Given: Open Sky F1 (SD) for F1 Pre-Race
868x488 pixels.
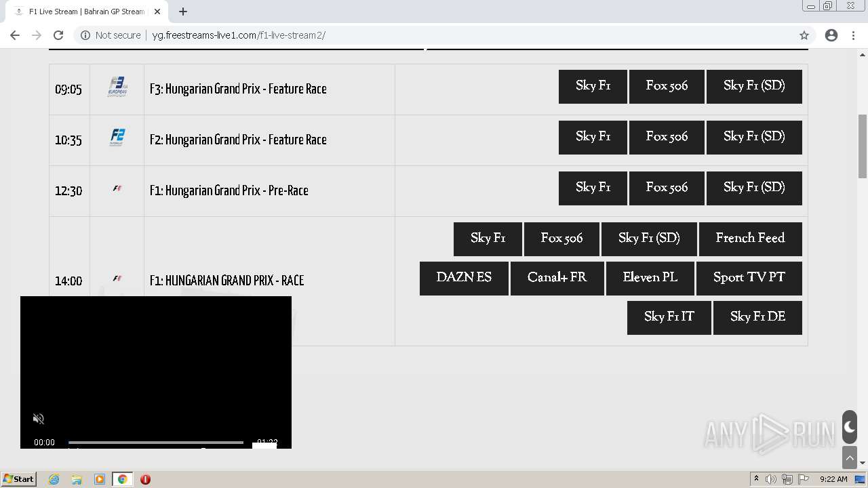Looking at the screenshot, I should pos(754,188).
